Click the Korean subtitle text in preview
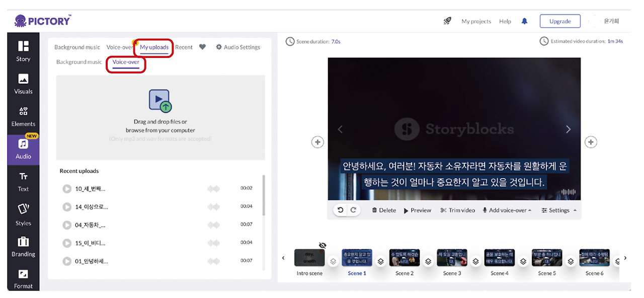This screenshot has width=644, height=298. [x=454, y=174]
